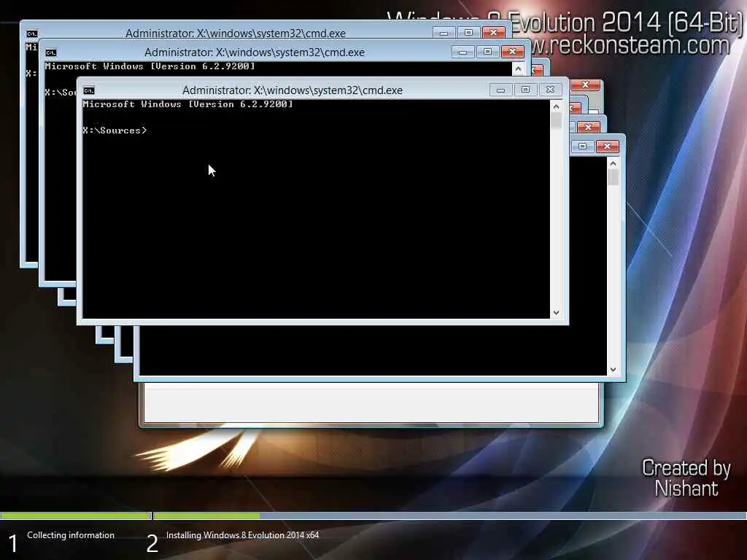
Task: Click the cmd icon of the middle cmd window
Action: (x=50, y=52)
